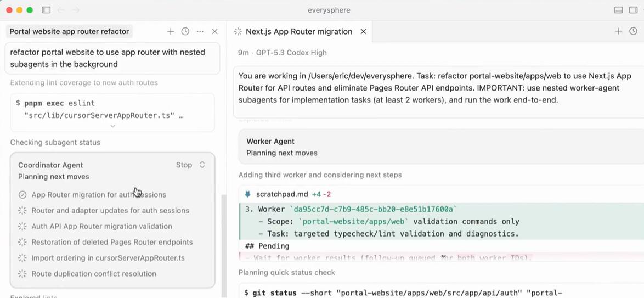This screenshot has height=298, width=644.
Task: Click the loading spinner on Next.js tab
Action: [x=238, y=31]
